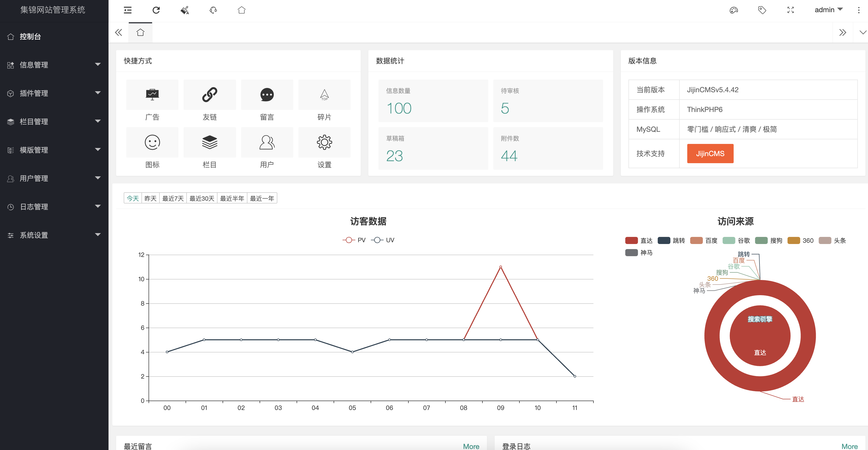Open the support headset icon
Screen dimensions: 868x450
(x=213, y=10)
